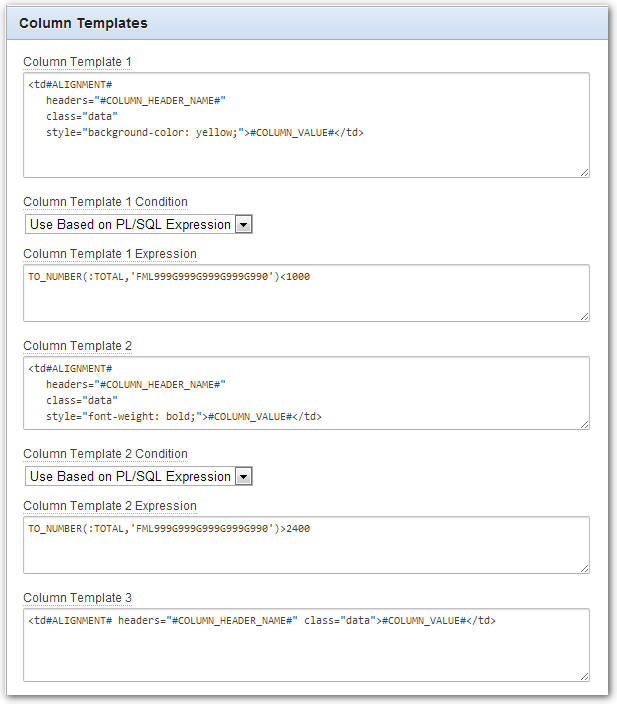Open help for Column Template 1 Condition label
Image resolution: width=617 pixels, height=704 pixels.
[x=106, y=202]
